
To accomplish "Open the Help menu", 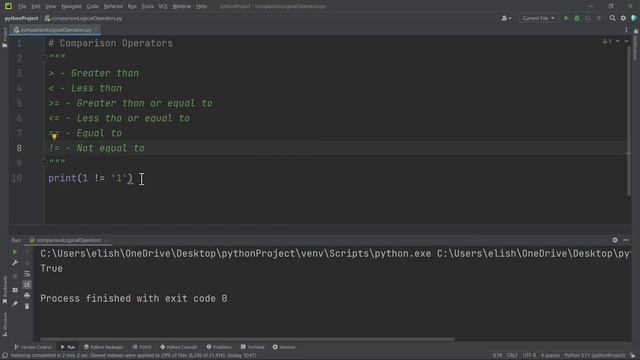I will [201, 7].
